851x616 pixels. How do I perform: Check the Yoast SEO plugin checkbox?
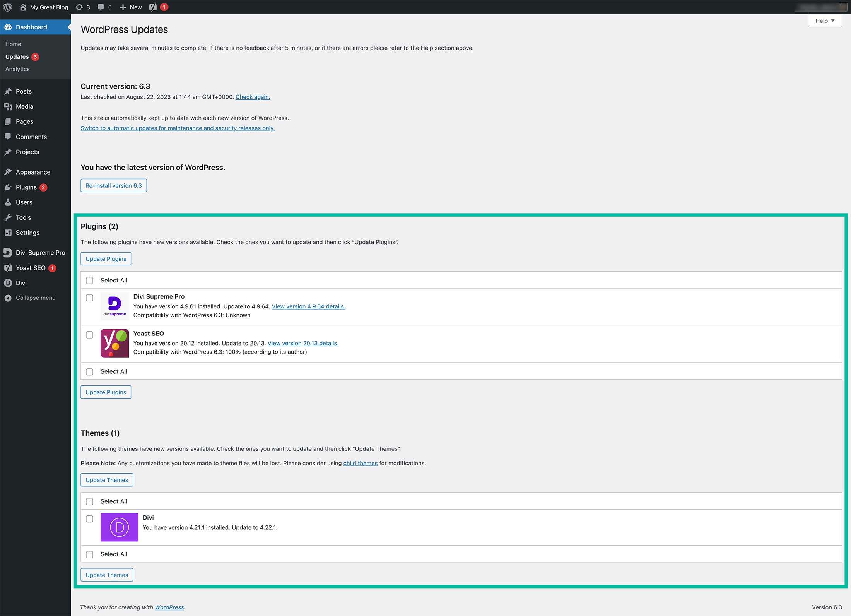(90, 335)
